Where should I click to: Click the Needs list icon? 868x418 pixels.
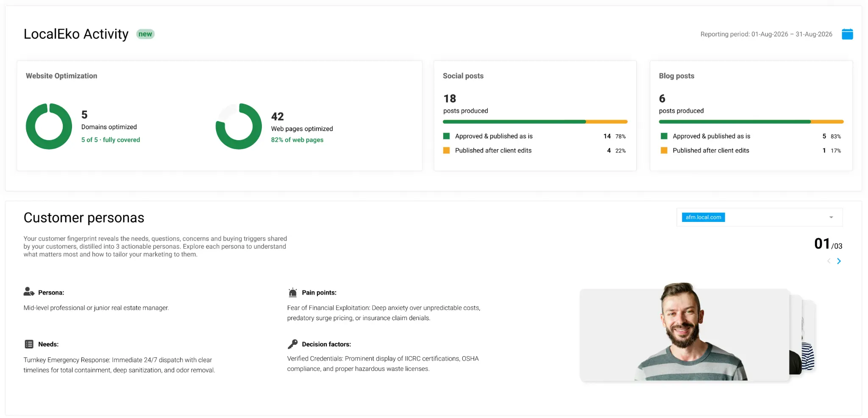pyautogui.click(x=29, y=344)
